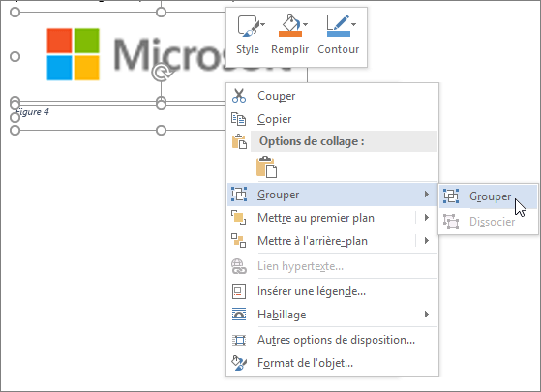
Task: Open the Style dropdown arrow
Action: click(x=263, y=24)
